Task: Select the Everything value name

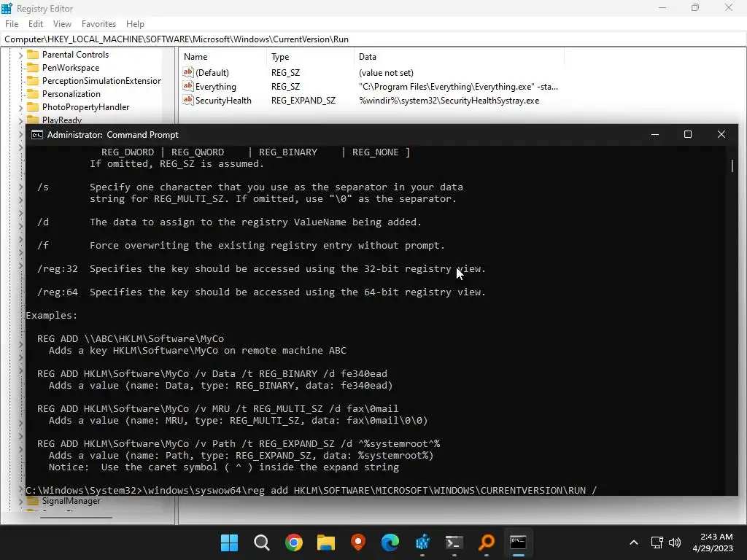Action: click(x=216, y=87)
